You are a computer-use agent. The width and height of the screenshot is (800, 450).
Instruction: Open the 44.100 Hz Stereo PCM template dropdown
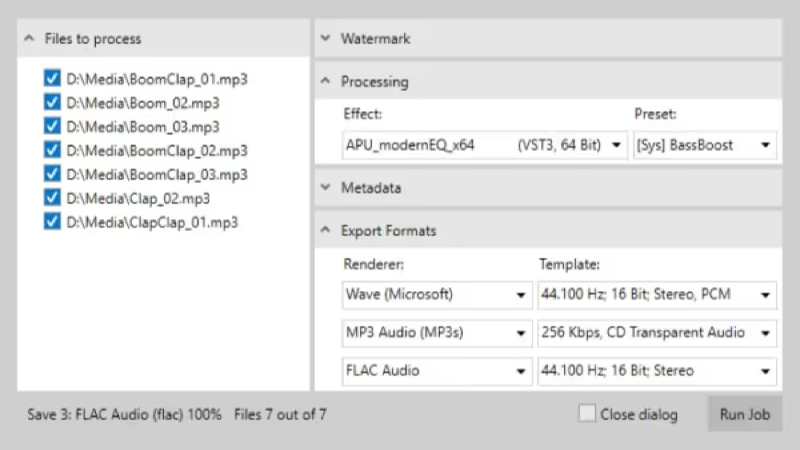657,295
